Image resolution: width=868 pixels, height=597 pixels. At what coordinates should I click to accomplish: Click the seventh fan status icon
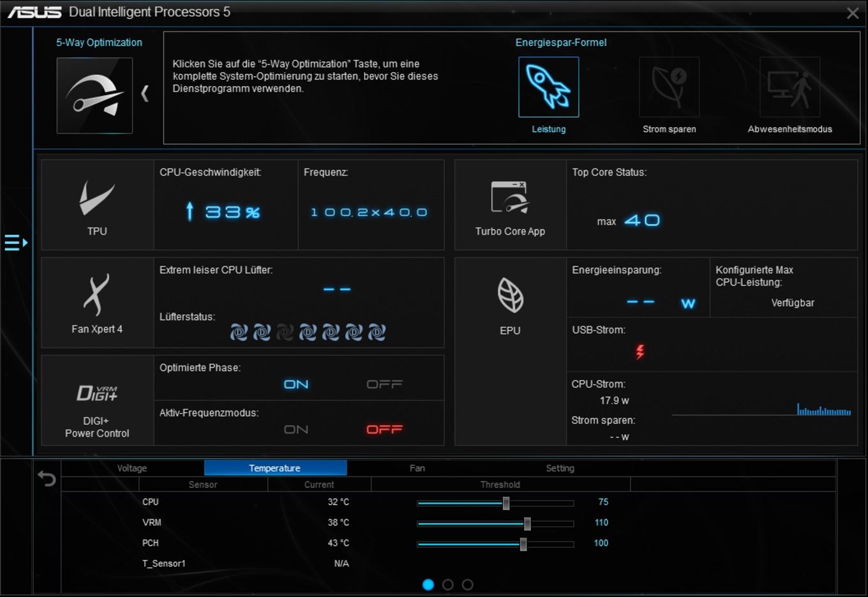(x=377, y=332)
